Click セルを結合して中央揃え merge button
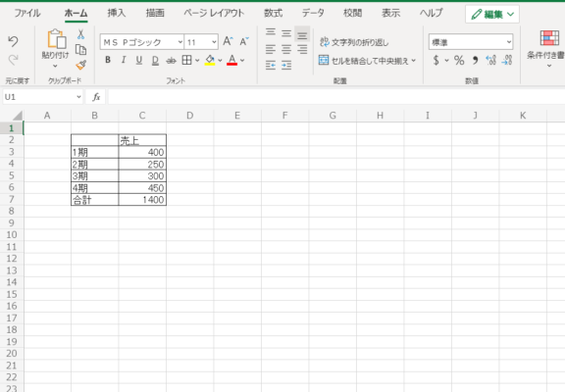Viewport: 565px width, 392px height. tap(363, 61)
